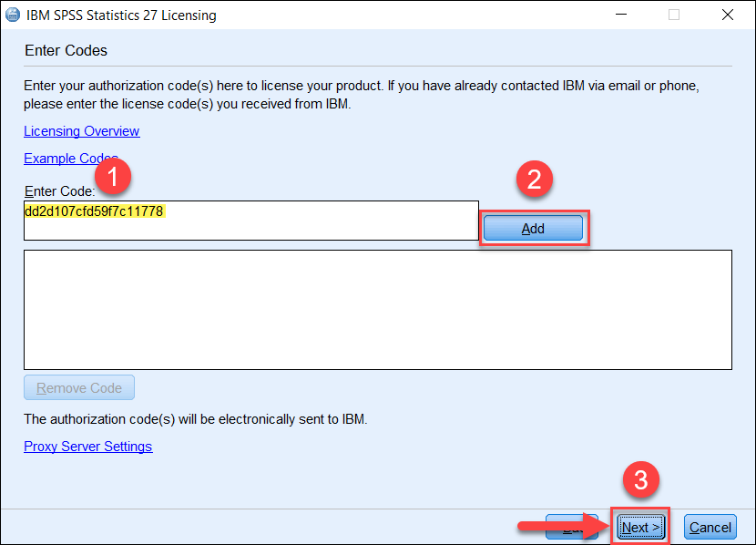The height and width of the screenshot is (545, 756).
Task: Minimize the Licensing window
Action: point(621,15)
